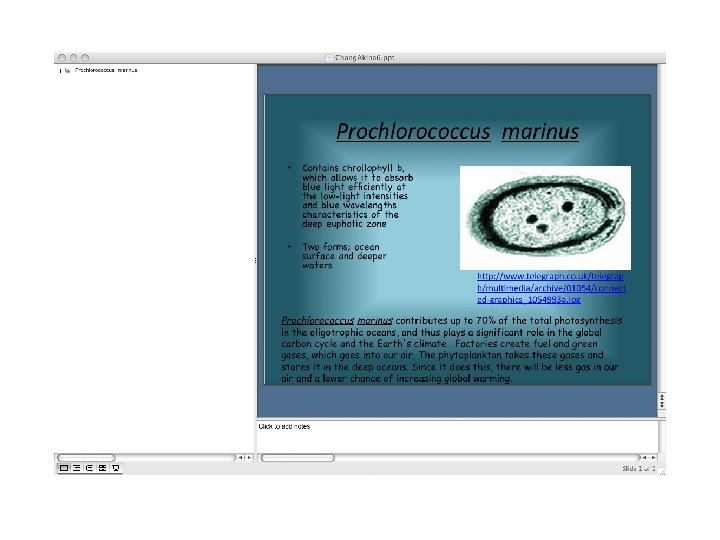Image resolution: width=720 pixels, height=540 pixels.
Task: Click outline pane horizontal scrollbar thumb
Action: click(86, 457)
